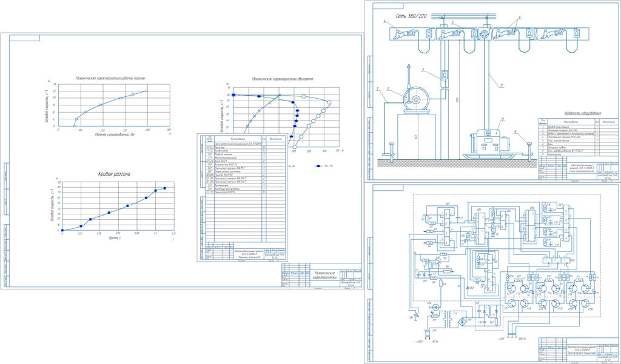Select the 'Кривая разгона' chart title
This screenshot has height=364, width=621.
(x=113, y=173)
